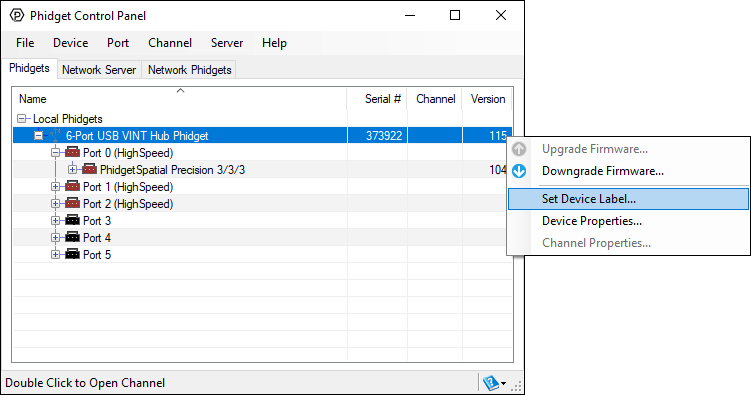The height and width of the screenshot is (395, 751).
Task: Click version value 104 cell
Action: click(x=498, y=169)
